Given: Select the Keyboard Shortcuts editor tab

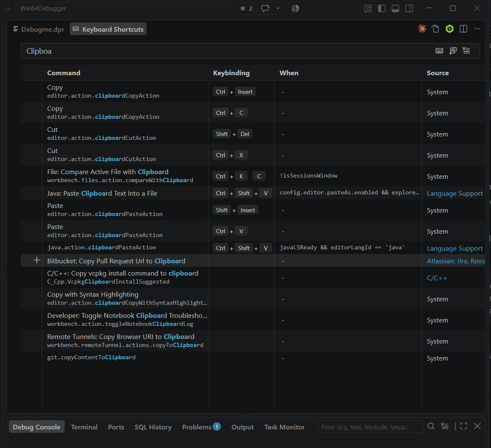Looking at the screenshot, I should [x=108, y=29].
